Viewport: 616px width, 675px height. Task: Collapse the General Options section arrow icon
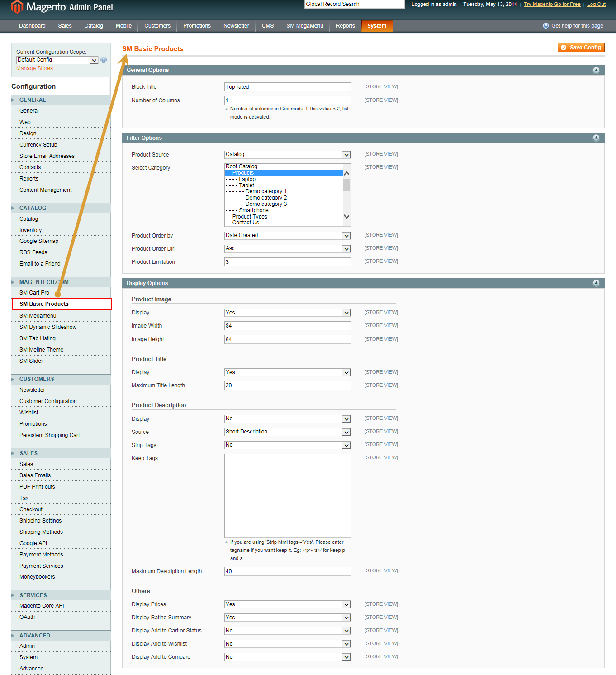[596, 70]
